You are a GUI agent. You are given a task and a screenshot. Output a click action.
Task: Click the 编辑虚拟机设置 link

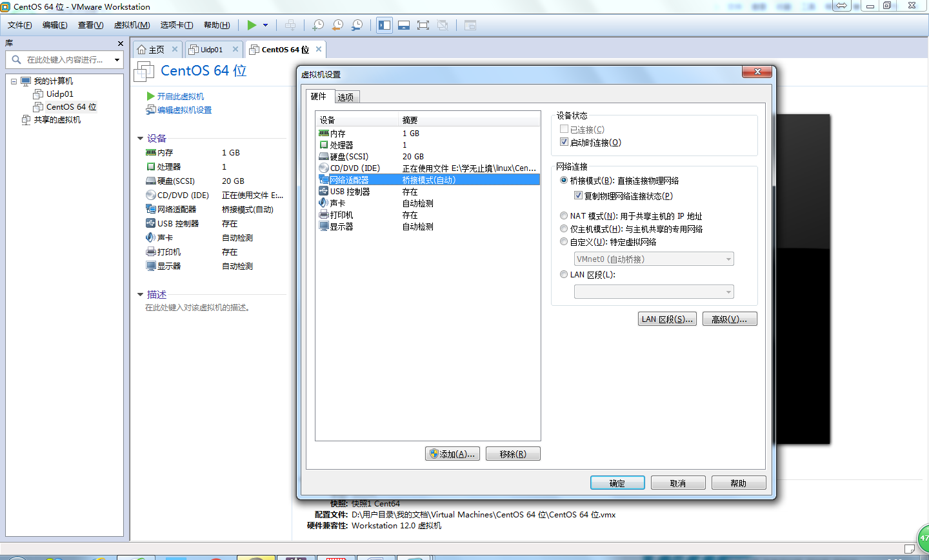point(179,110)
